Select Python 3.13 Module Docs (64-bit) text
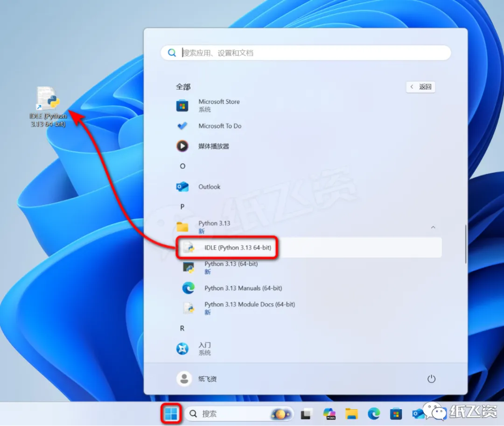 [250, 305]
